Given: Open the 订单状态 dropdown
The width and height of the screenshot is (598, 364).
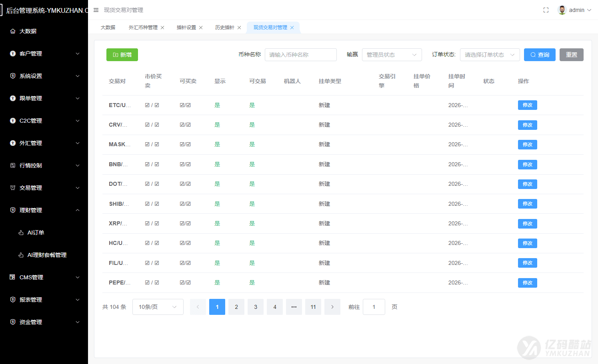Looking at the screenshot, I should click(x=490, y=55).
